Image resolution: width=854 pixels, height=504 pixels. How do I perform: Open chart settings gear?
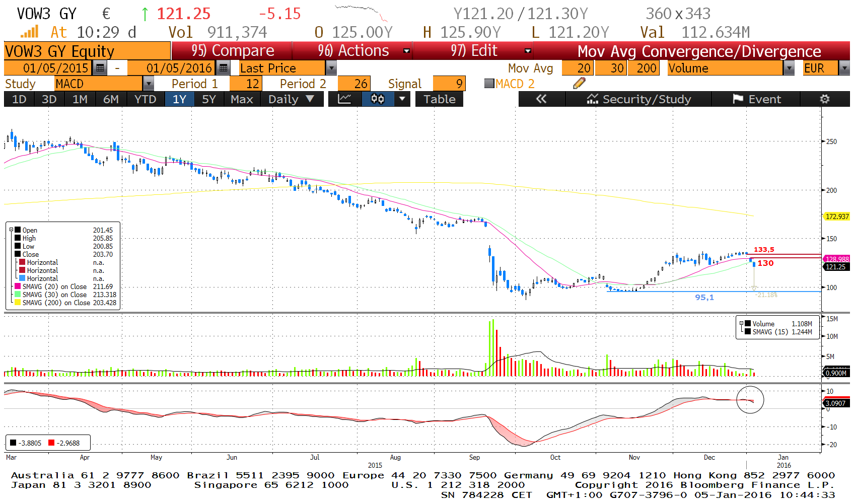tap(824, 99)
